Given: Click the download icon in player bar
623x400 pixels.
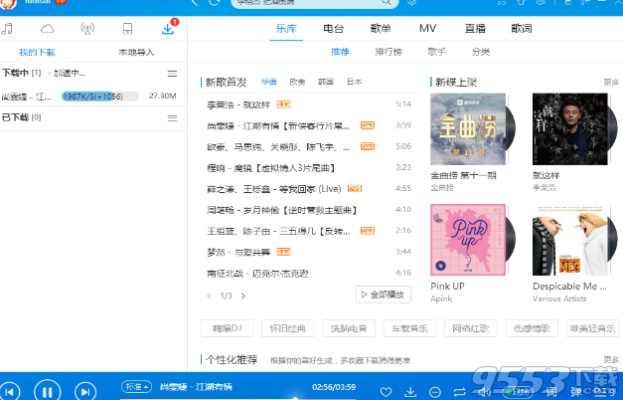Looking at the screenshot, I should click(410, 390).
